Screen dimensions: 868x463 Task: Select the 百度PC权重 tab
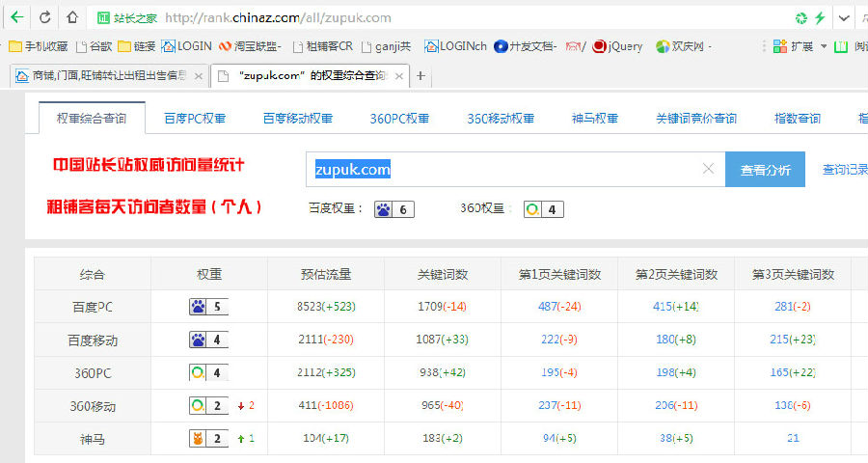pos(195,118)
